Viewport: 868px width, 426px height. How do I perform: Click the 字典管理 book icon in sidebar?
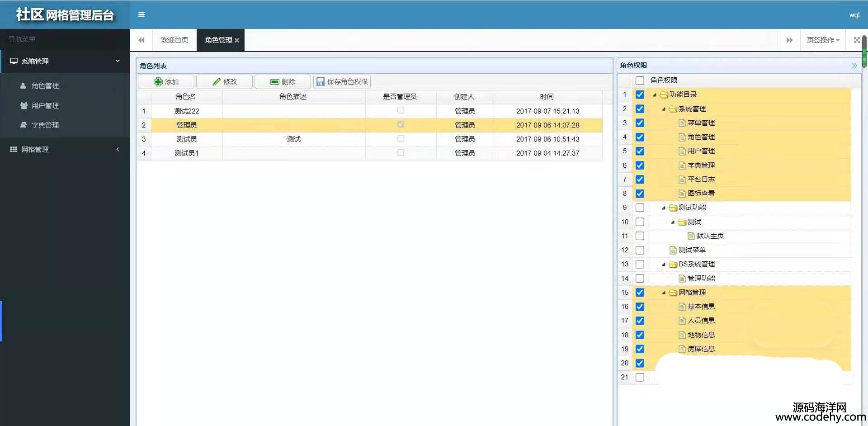24,125
